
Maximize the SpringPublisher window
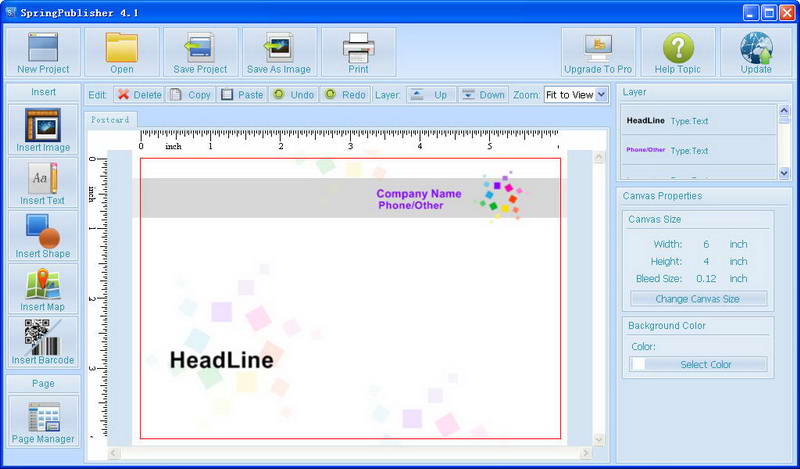pyautogui.click(x=769, y=12)
